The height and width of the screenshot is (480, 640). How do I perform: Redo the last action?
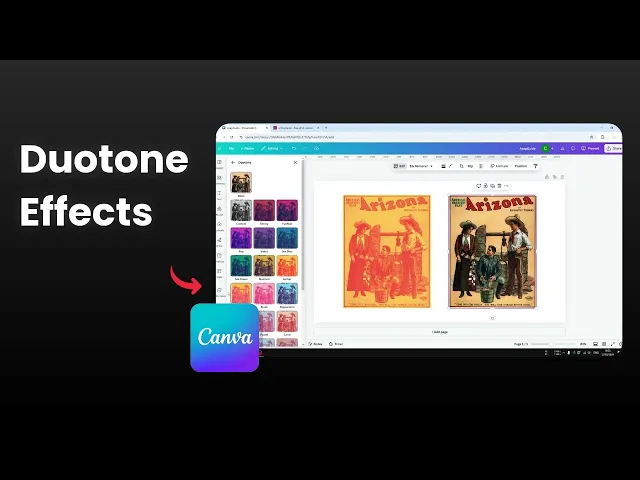(x=304, y=149)
